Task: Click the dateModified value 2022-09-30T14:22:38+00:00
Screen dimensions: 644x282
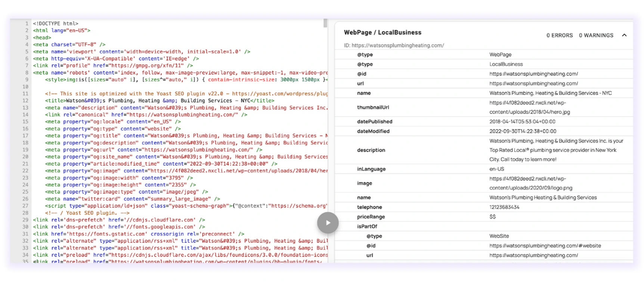Action: coord(523,131)
